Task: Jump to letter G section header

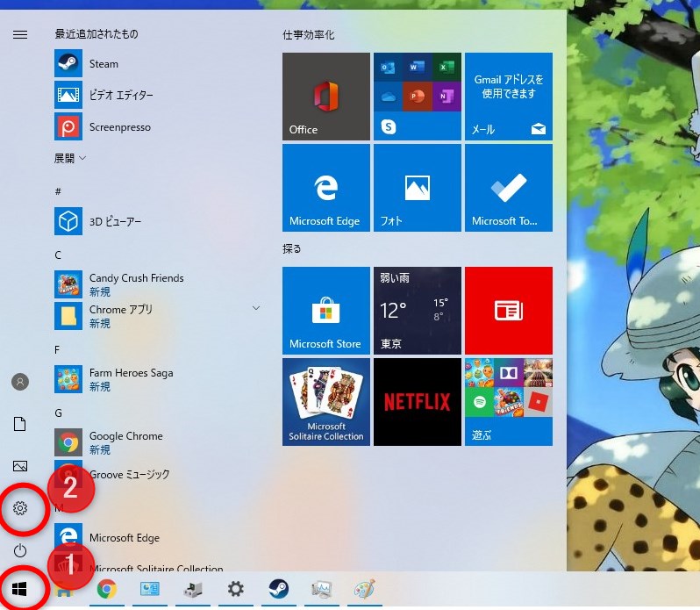Action: pos(58,413)
